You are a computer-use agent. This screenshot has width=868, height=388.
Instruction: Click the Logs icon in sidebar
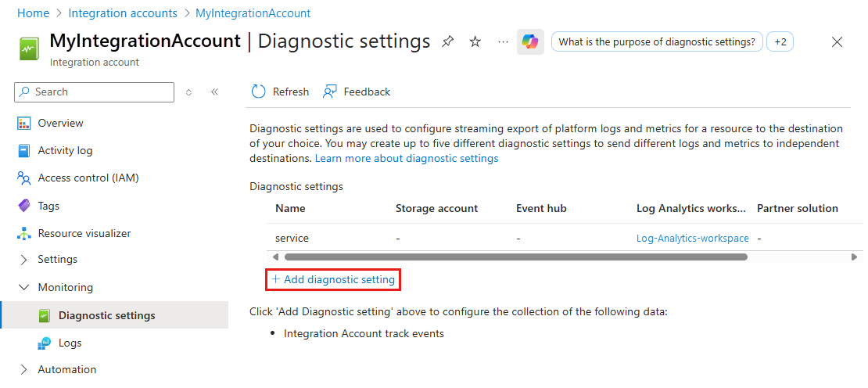click(x=45, y=343)
